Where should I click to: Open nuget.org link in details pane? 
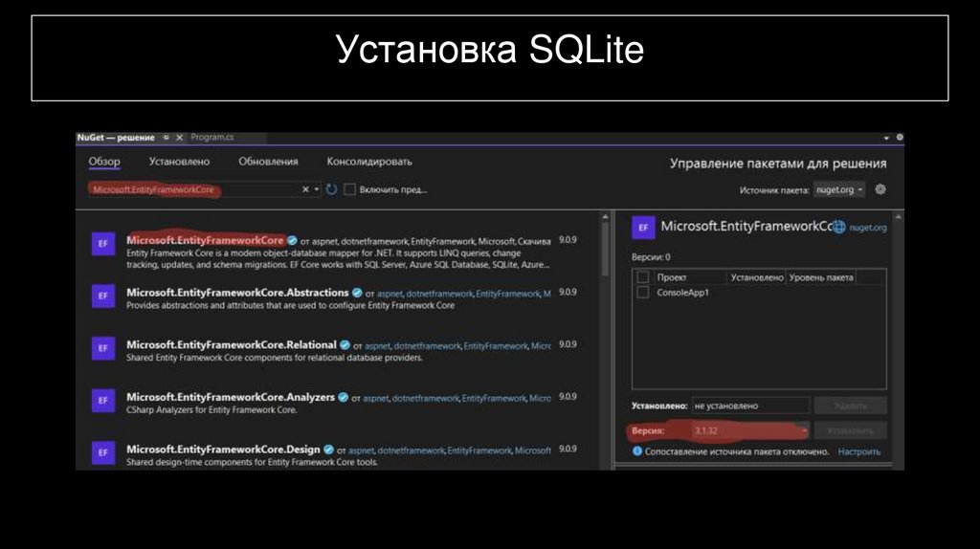pyautogui.click(x=867, y=228)
